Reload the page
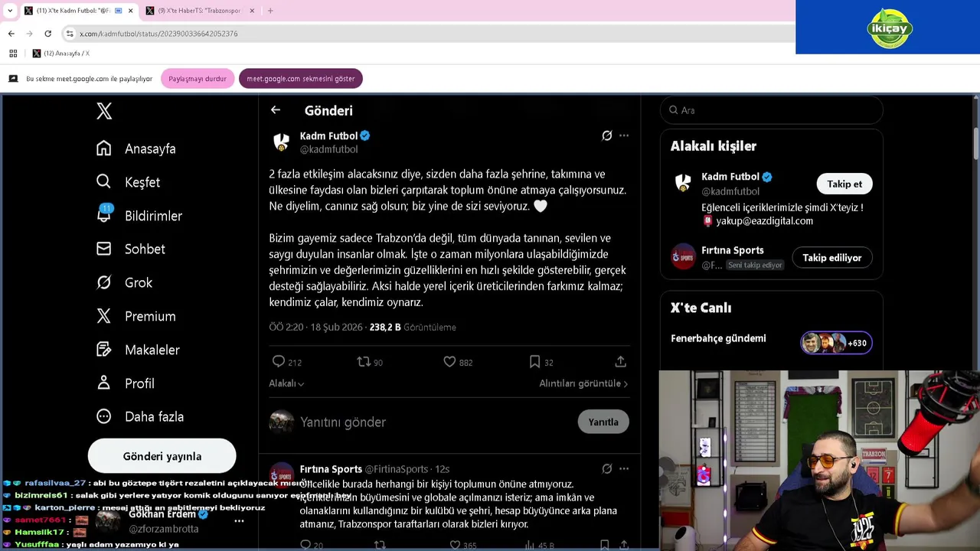980x551 pixels. [x=47, y=34]
